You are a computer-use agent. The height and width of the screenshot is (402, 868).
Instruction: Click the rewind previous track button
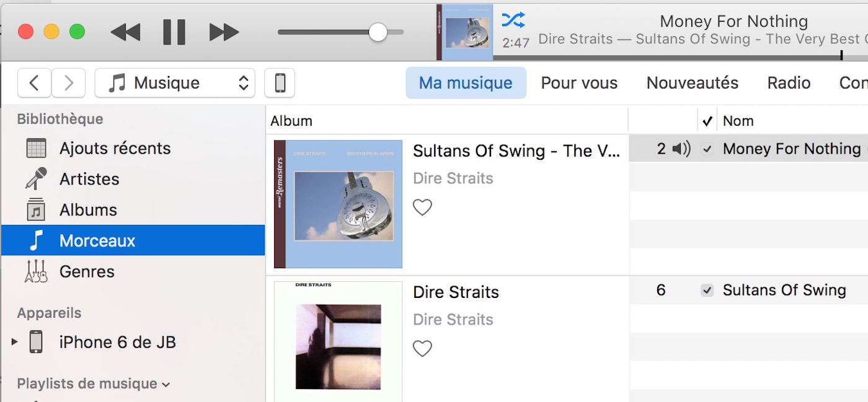coord(126,32)
